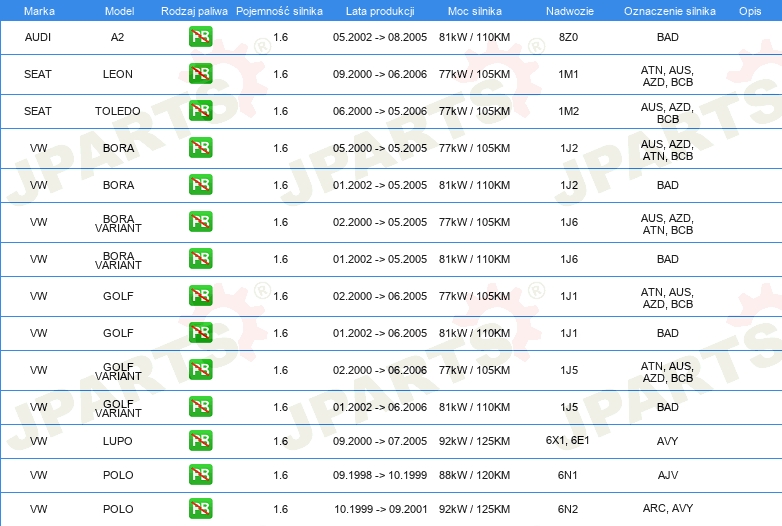Click the 6N1 body code cell
782x526 pixels.
568,475
